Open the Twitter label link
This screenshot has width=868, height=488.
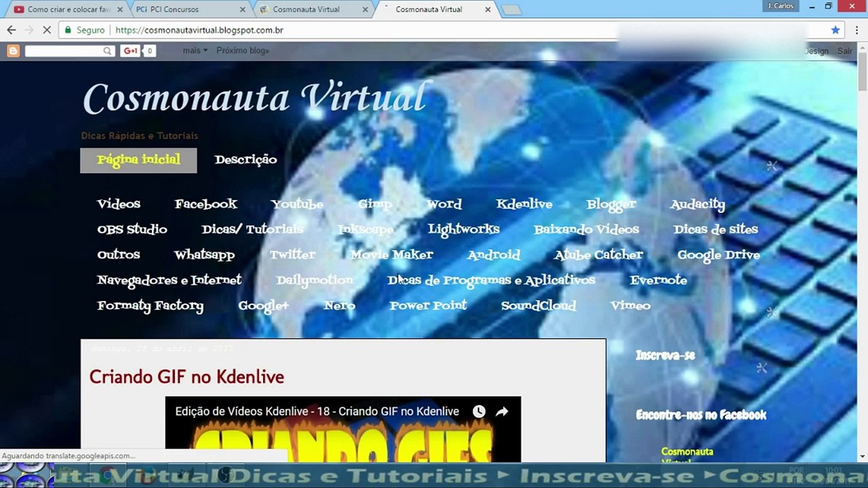coord(293,255)
